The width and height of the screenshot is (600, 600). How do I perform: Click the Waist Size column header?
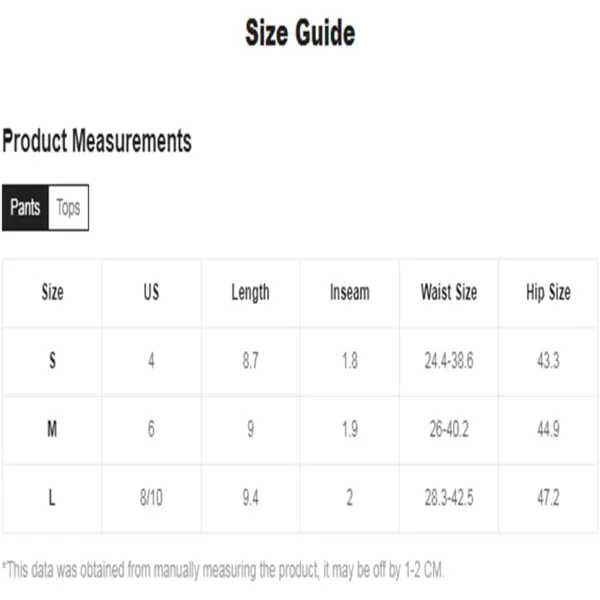point(448,293)
